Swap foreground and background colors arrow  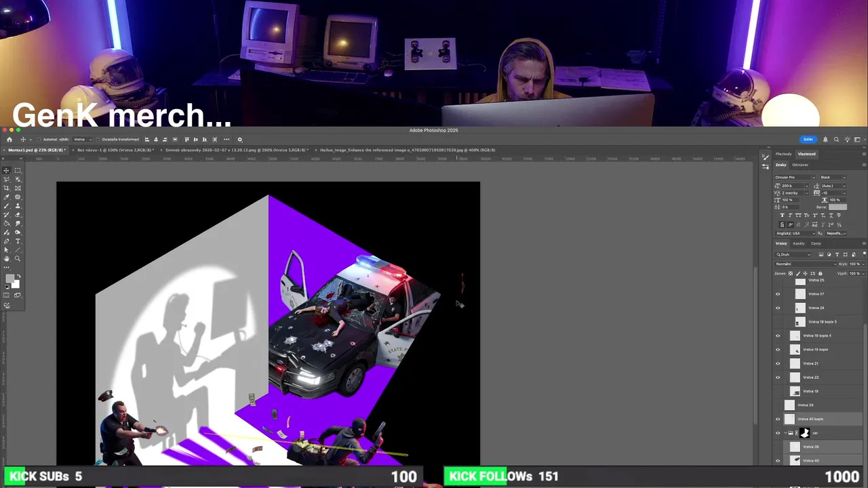19,276
